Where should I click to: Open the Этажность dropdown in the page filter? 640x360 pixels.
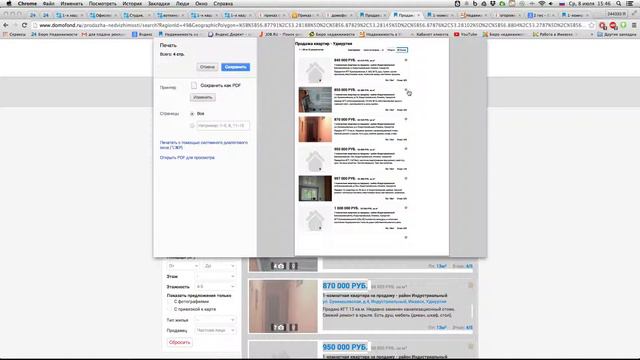[216, 287]
